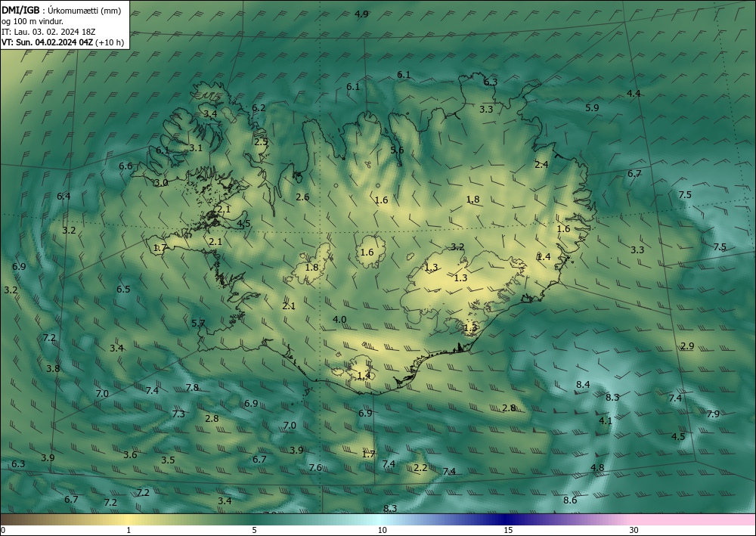Click the 'DMI/IGB : Úrkomumætti (mm)' title text

point(61,11)
